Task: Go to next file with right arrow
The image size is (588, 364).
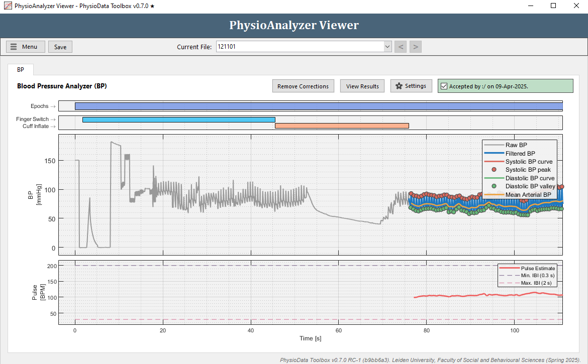Action: [x=416, y=47]
